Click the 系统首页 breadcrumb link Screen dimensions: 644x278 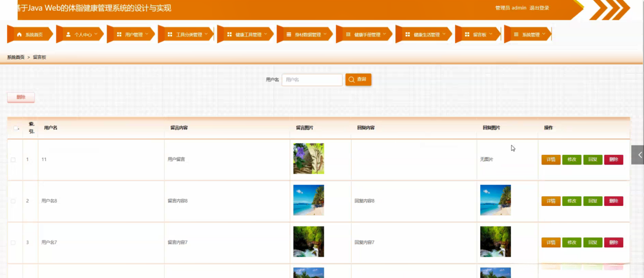16,57
